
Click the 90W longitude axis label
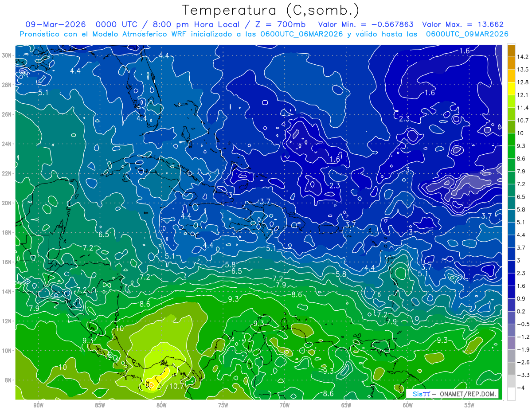click(38, 405)
